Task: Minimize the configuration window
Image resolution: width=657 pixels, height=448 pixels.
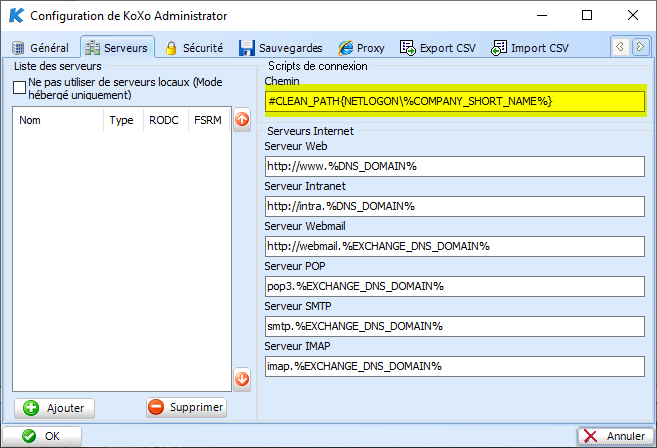Action: [542, 16]
